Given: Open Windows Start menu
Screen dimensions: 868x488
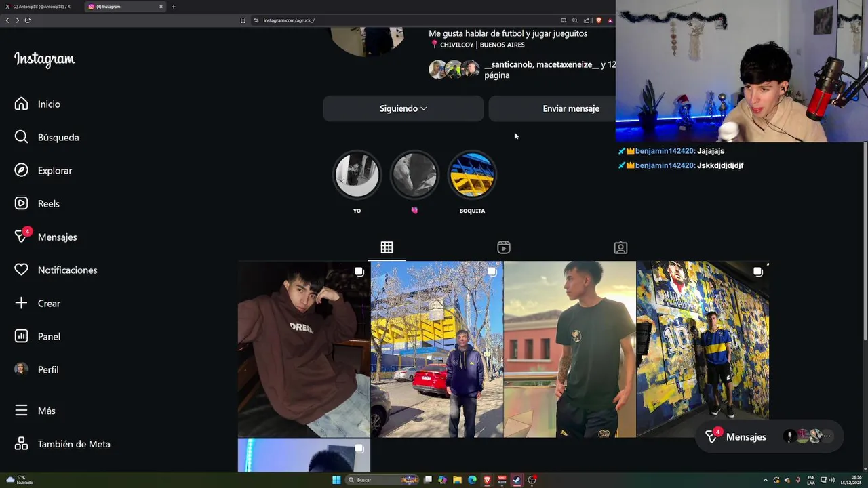Looking at the screenshot, I should pos(336,480).
